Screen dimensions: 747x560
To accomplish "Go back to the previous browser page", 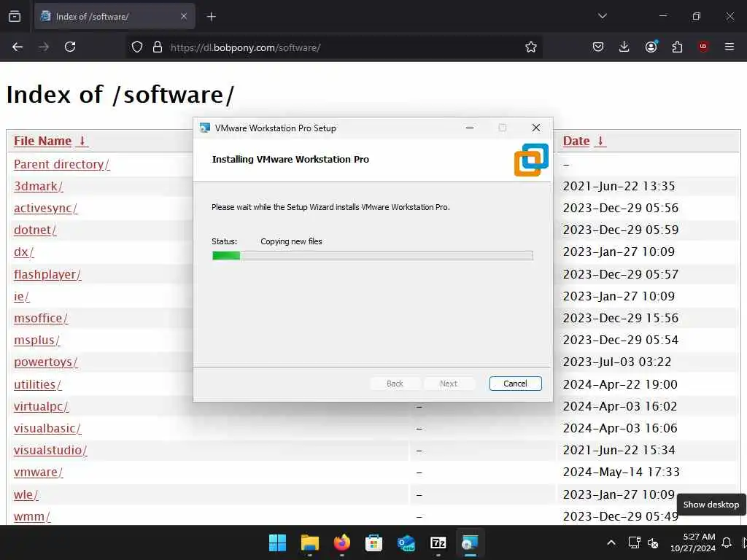I will (18, 47).
